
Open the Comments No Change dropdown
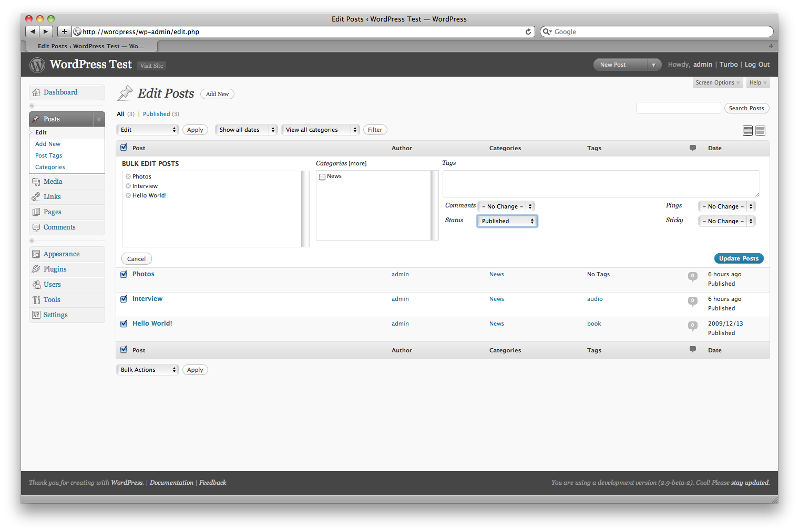[506, 206]
